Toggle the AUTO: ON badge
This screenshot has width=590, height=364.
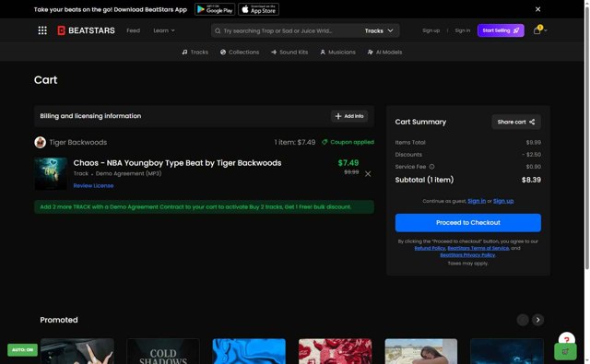pos(22,349)
